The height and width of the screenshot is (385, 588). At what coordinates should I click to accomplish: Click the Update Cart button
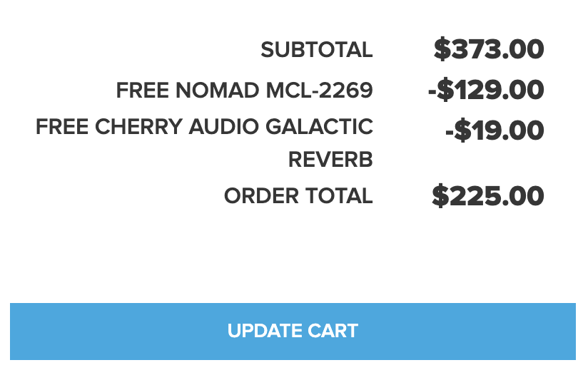pos(293,332)
